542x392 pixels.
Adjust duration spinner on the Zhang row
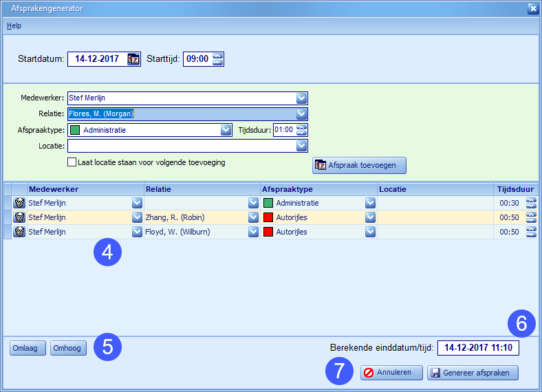tap(531, 217)
